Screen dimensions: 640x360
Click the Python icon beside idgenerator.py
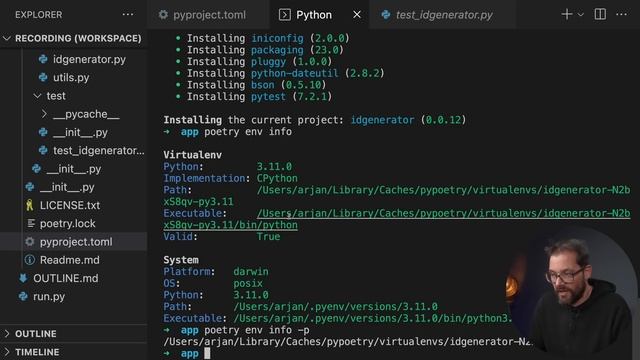pos(43,59)
